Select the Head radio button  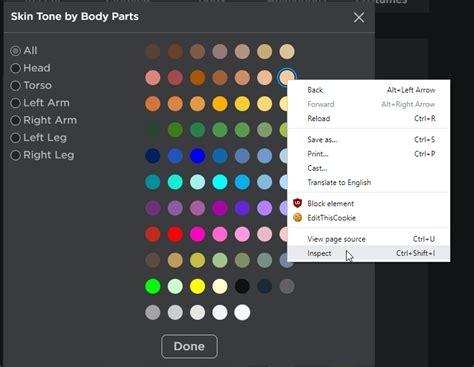[x=15, y=68]
